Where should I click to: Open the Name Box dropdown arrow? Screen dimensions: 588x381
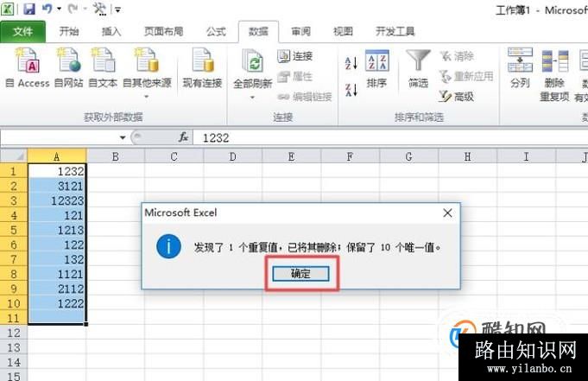(123, 137)
